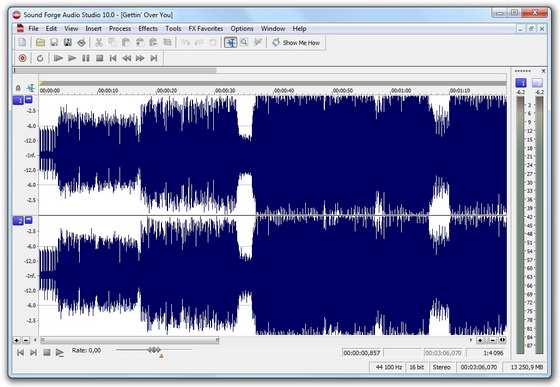560x387 pixels.
Task: Create a new file with the New icon
Action: pos(22,42)
